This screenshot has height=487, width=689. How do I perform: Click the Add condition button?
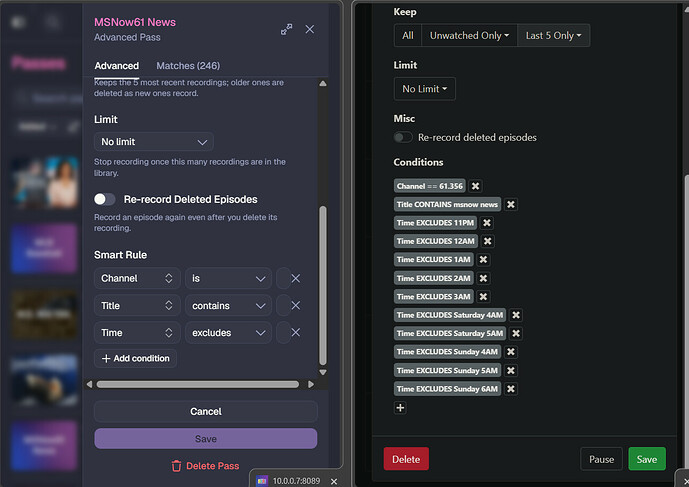135,358
